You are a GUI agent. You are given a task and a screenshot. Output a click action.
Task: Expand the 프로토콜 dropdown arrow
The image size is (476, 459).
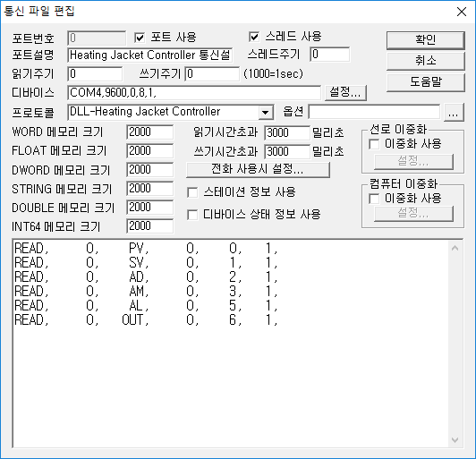tap(266, 113)
